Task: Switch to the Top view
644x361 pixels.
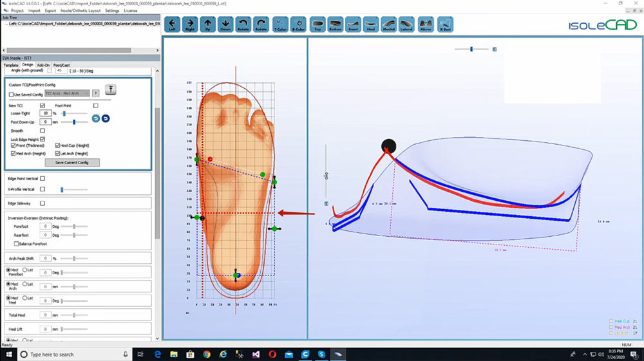Action: coord(317,25)
